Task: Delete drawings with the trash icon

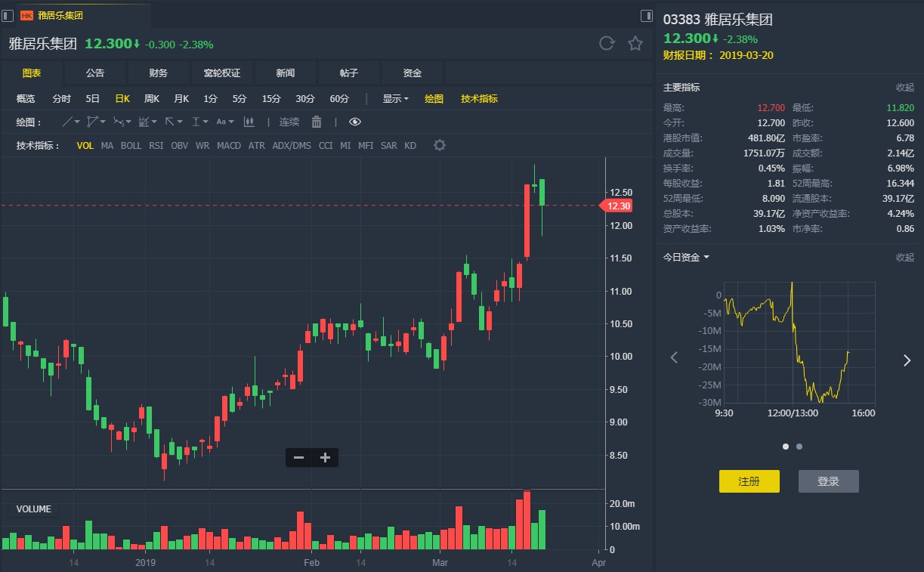Action: click(317, 122)
